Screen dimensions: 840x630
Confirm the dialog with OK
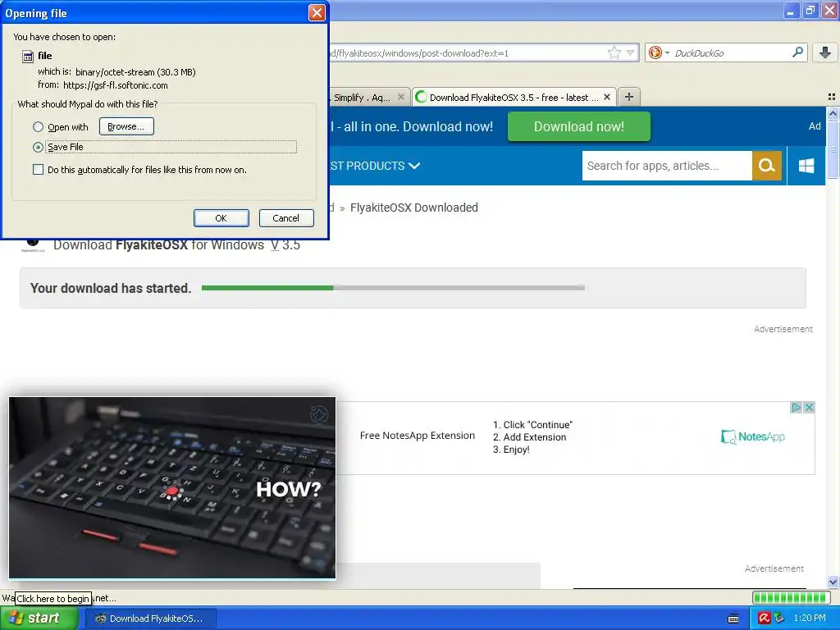pos(221,218)
